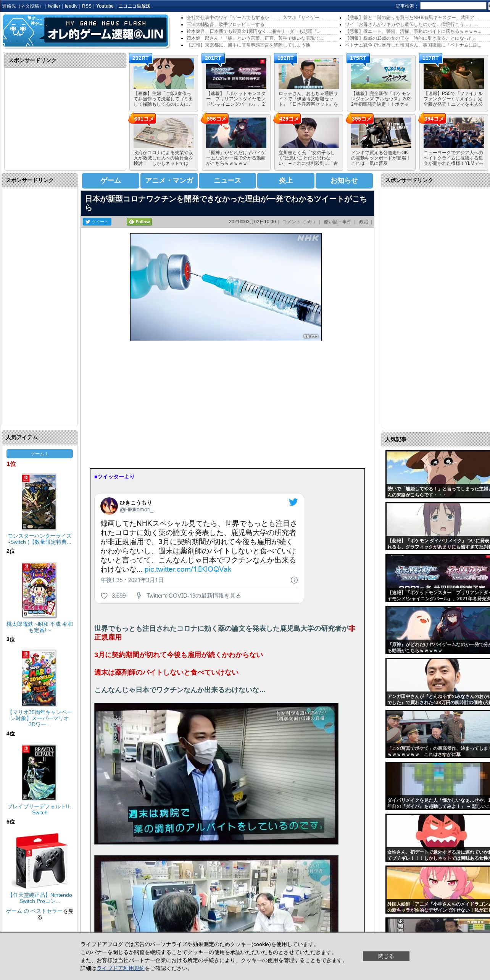
Task: Open the 炎上 category tab
Action: click(x=286, y=181)
